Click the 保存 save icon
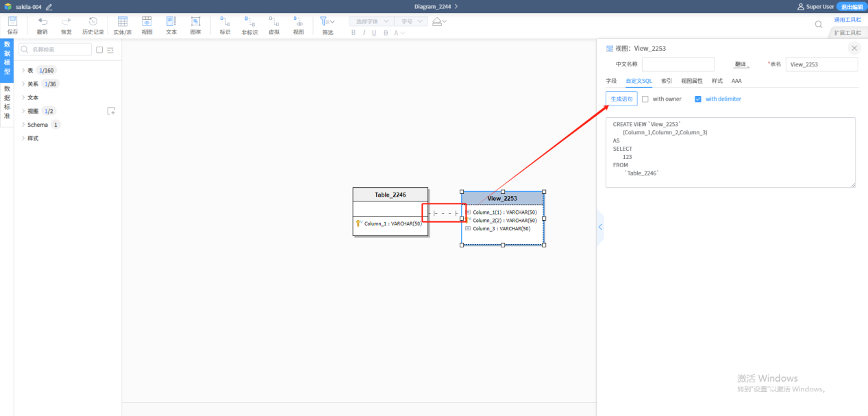The image size is (868, 416). click(x=12, y=22)
